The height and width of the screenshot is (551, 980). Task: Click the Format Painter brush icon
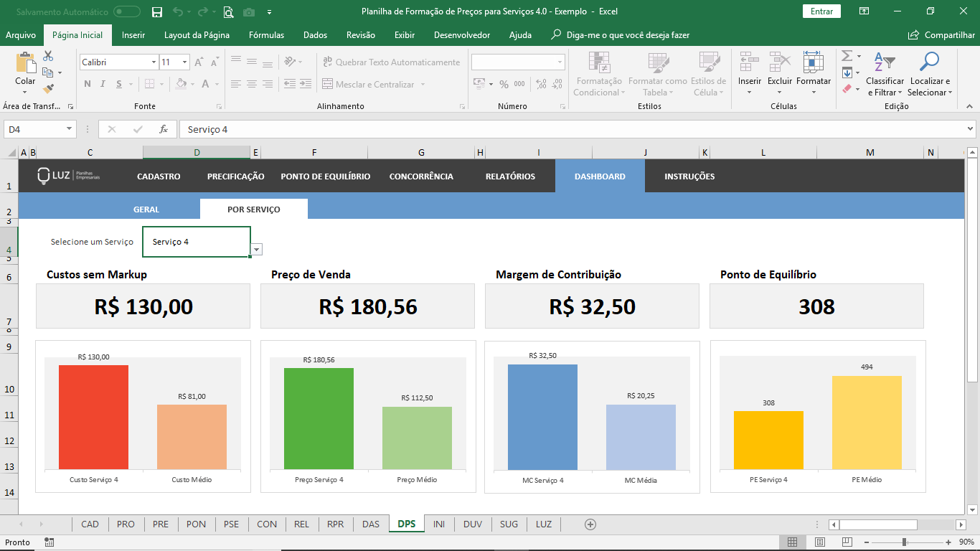(x=48, y=89)
